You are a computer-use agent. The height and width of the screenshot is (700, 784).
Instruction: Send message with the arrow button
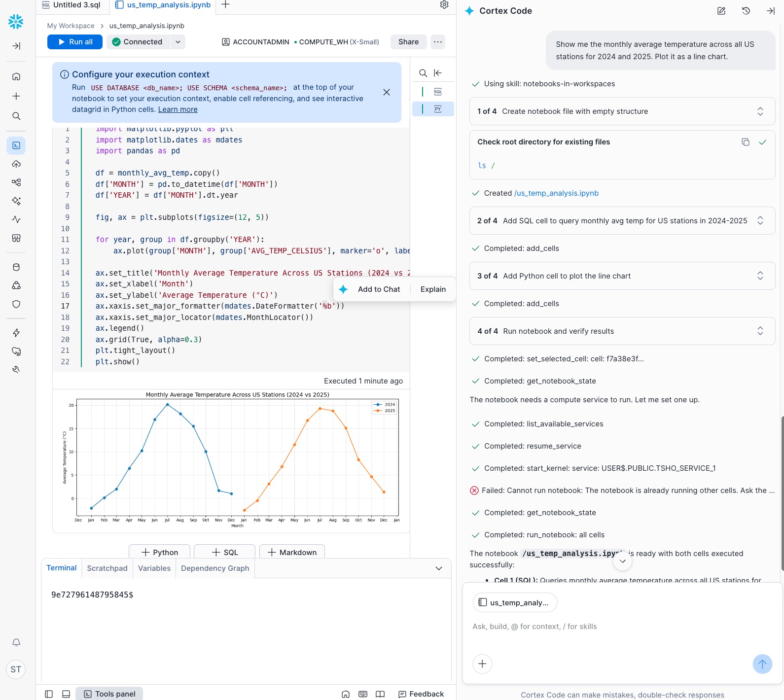[x=762, y=664]
